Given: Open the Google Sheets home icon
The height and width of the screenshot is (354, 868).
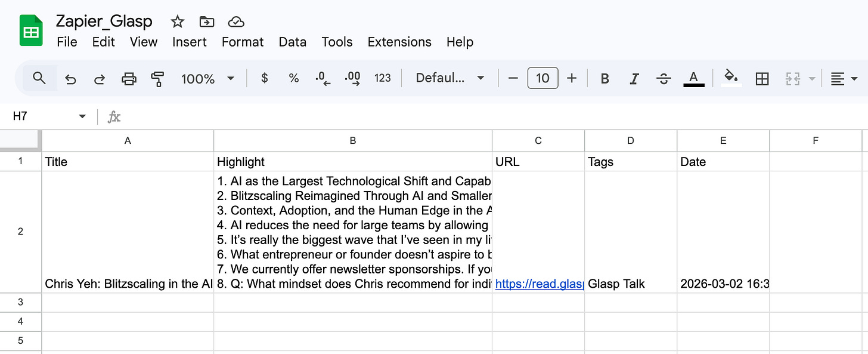Looking at the screenshot, I should [x=31, y=31].
